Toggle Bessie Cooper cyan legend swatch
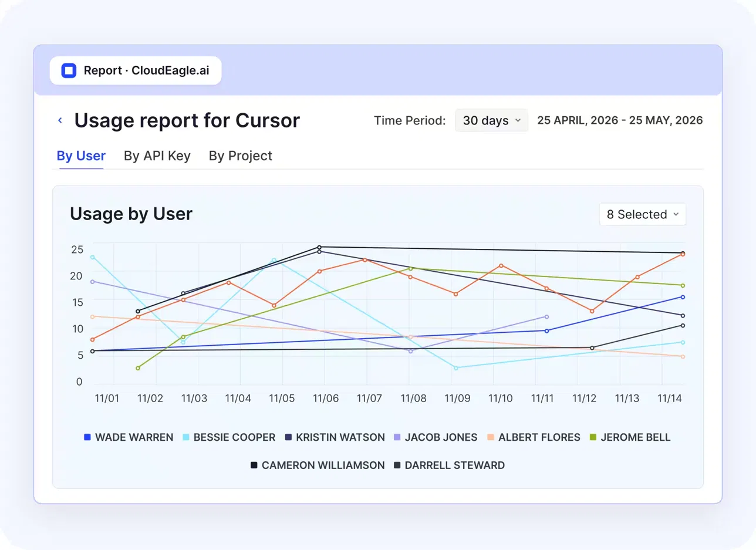The height and width of the screenshot is (550, 756). (186, 437)
